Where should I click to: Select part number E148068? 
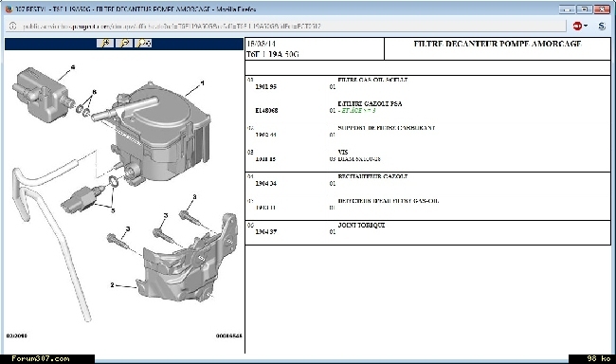[x=266, y=111]
